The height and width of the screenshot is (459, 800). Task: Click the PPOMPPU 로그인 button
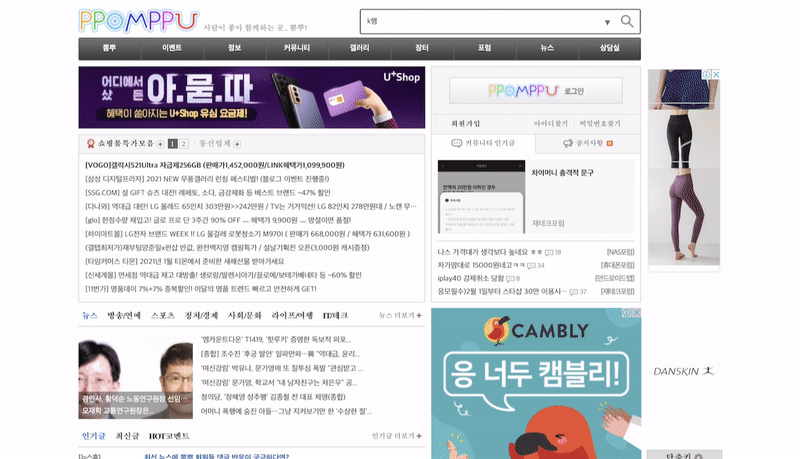pyautogui.click(x=536, y=91)
